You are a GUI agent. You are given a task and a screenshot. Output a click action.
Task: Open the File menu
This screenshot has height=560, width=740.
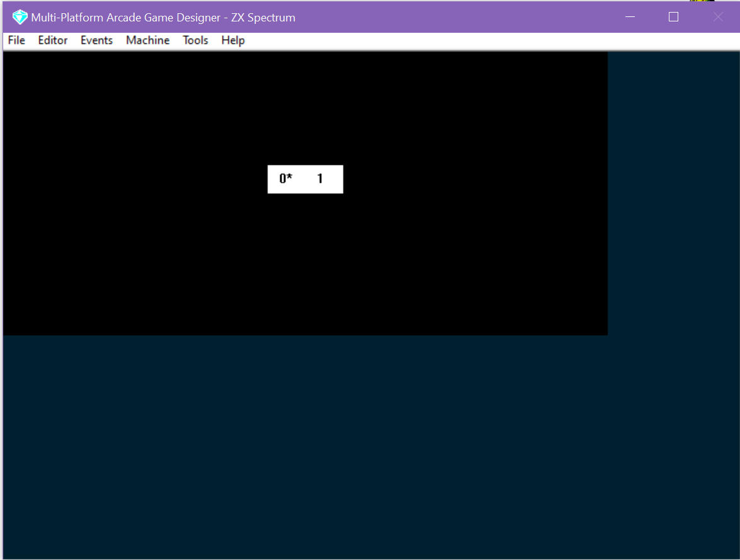pyautogui.click(x=16, y=40)
